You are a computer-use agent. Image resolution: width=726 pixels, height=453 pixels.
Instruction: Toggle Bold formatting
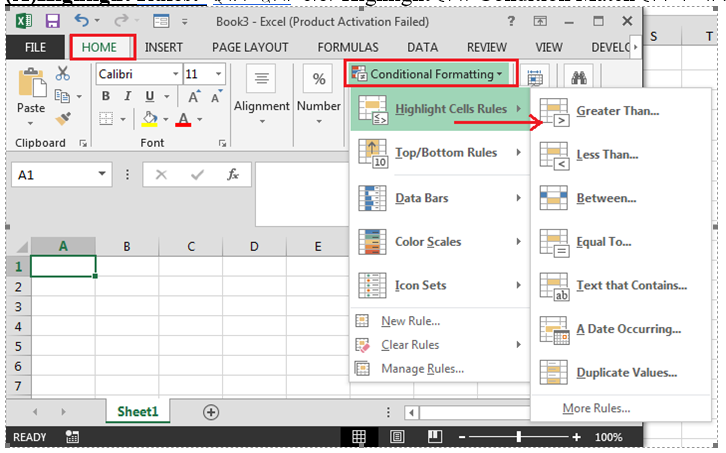coord(104,97)
